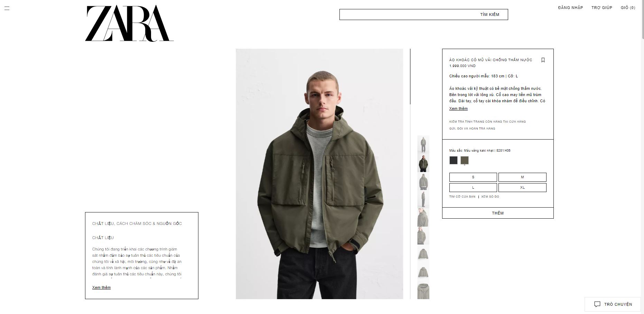Screen dimensions: 644x314
Task: Open the hamburger menu icon
Action: [7, 8]
